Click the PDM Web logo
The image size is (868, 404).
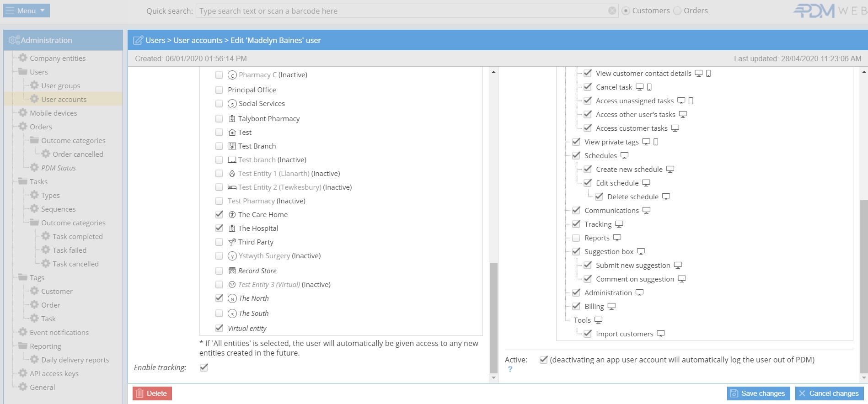coord(829,11)
